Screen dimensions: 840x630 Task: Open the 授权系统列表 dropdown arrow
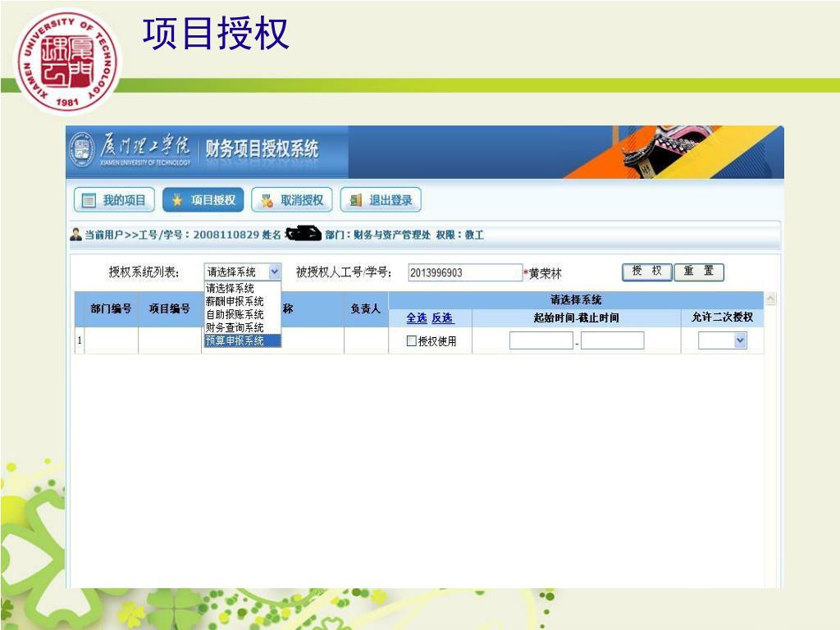point(274,272)
